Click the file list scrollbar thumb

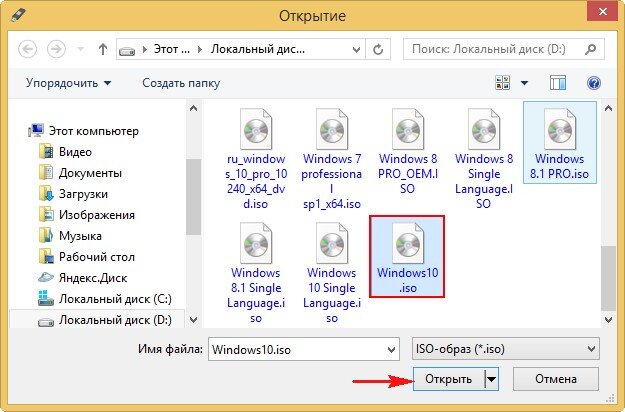click(x=608, y=278)
